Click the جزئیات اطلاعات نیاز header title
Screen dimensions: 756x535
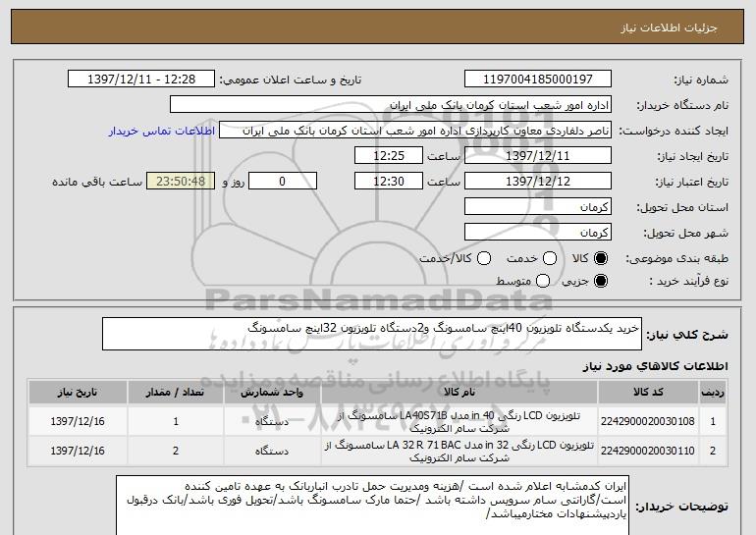click(669, 27)
